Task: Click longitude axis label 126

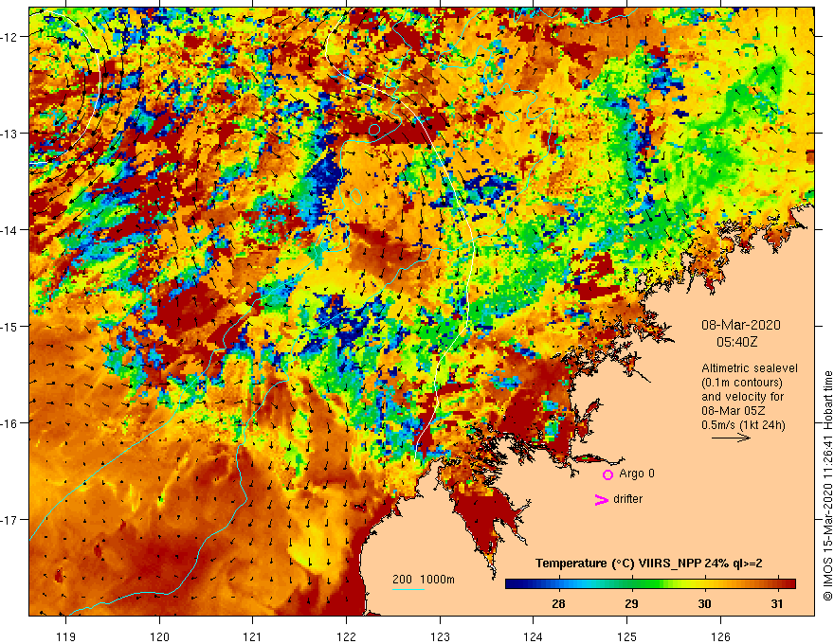Action: coord(720,636)
